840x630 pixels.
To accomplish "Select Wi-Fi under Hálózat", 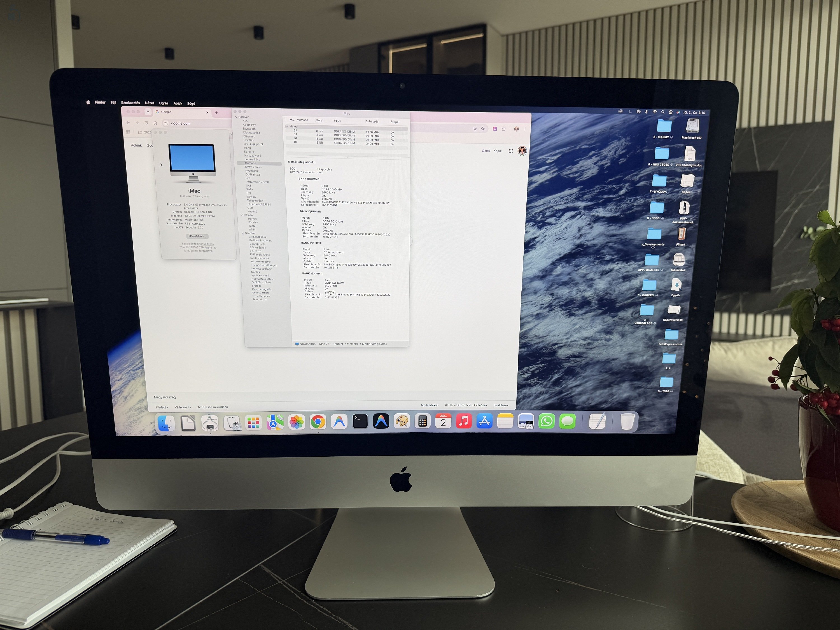I will [252, 230].
